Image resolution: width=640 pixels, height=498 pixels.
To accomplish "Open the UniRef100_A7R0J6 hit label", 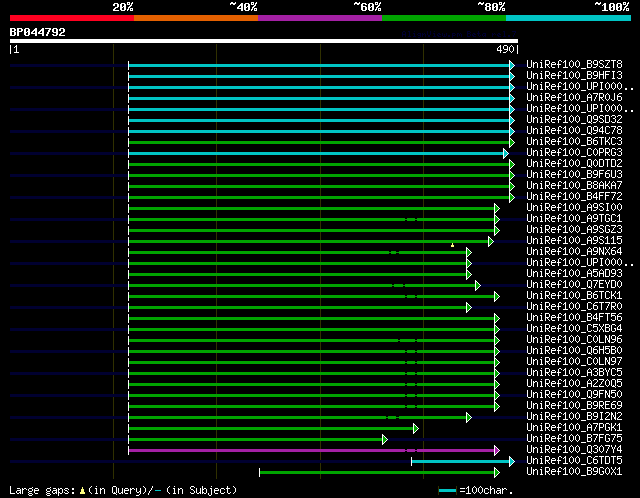I will [x=574, y=98].
